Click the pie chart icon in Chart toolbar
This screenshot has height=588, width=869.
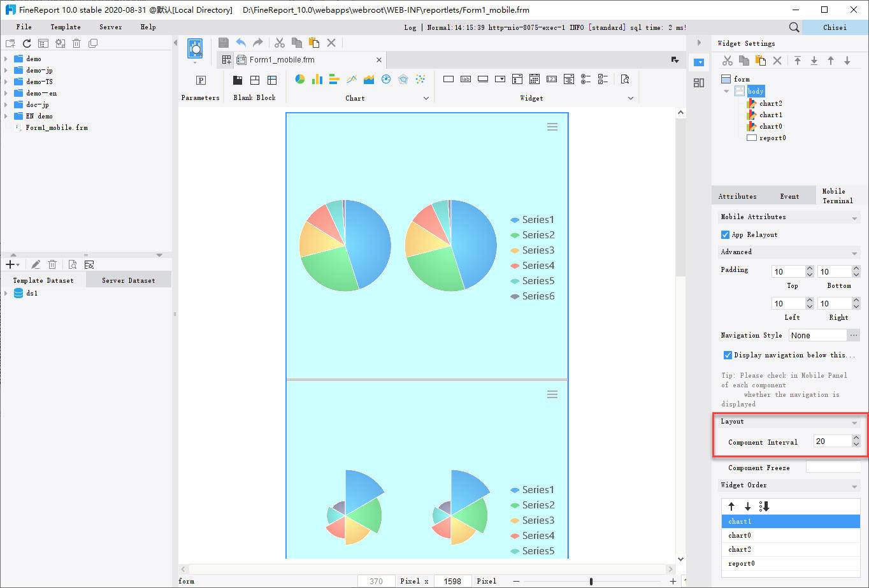click(x=300, y=79)
